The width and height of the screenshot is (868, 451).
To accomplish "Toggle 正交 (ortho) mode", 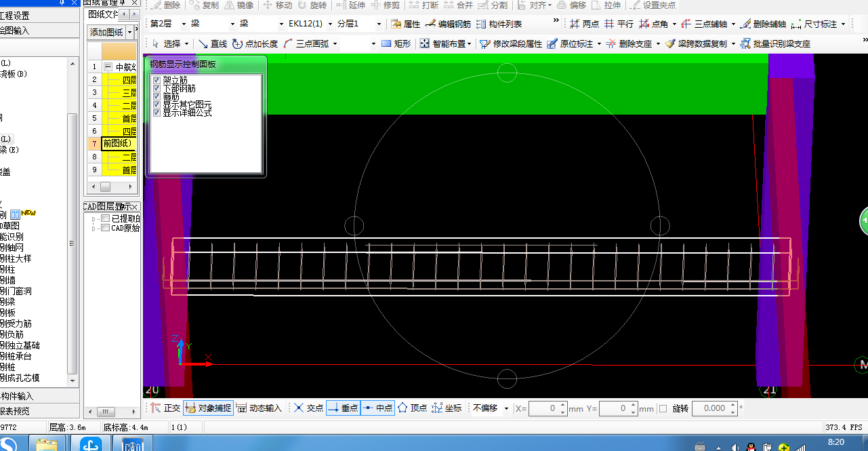I will (165, 408).
